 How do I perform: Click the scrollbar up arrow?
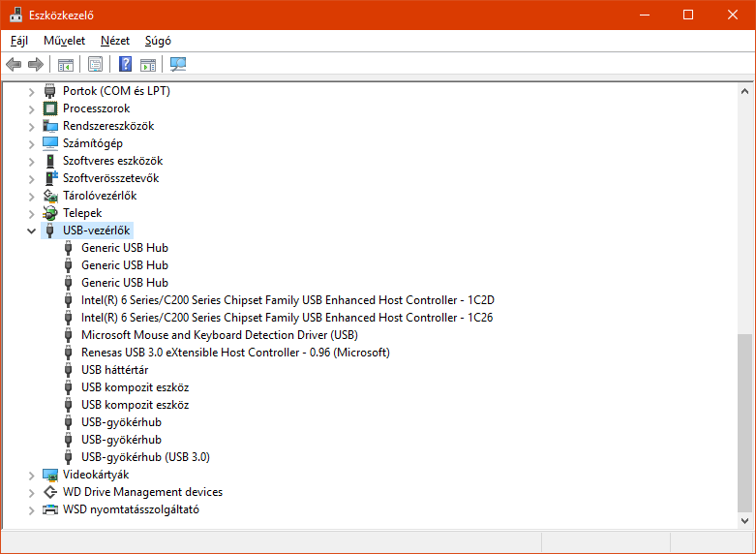pyautogui.click(x=744, y=91)
